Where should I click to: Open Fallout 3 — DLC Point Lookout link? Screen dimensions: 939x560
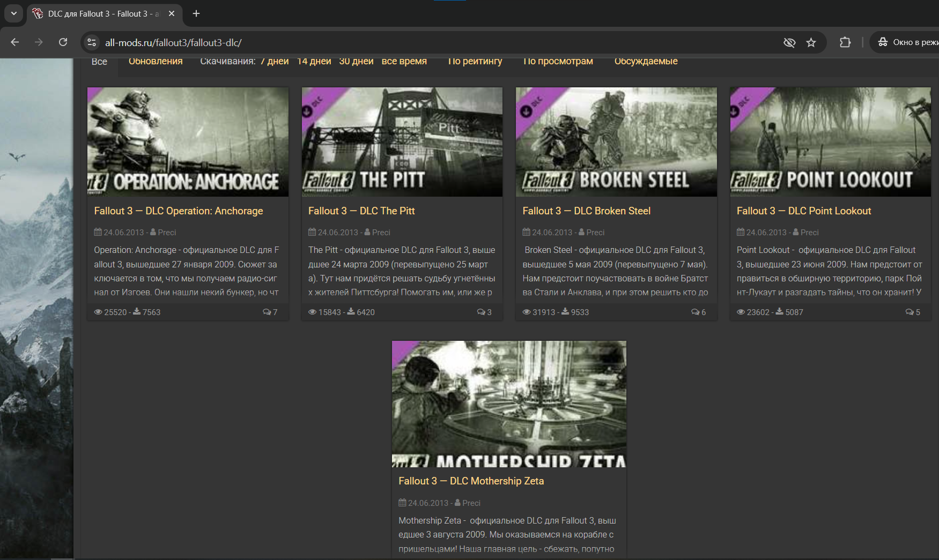pyautogui.click(x=804, y=211)
